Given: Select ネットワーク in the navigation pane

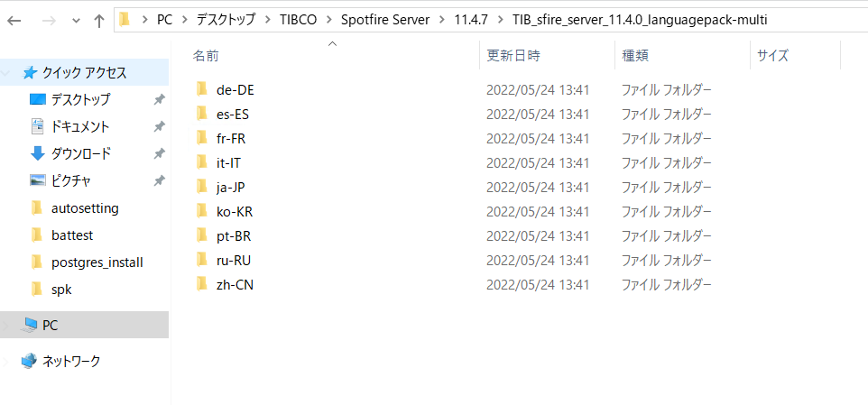Looking at the screenshot, I should (71, 362).
